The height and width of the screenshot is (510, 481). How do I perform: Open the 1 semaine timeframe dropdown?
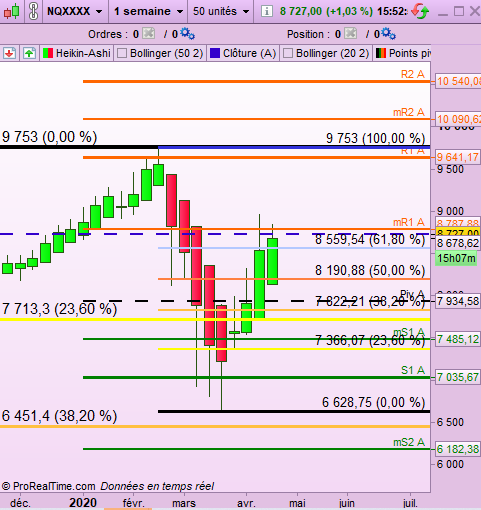tap(149, 11)
